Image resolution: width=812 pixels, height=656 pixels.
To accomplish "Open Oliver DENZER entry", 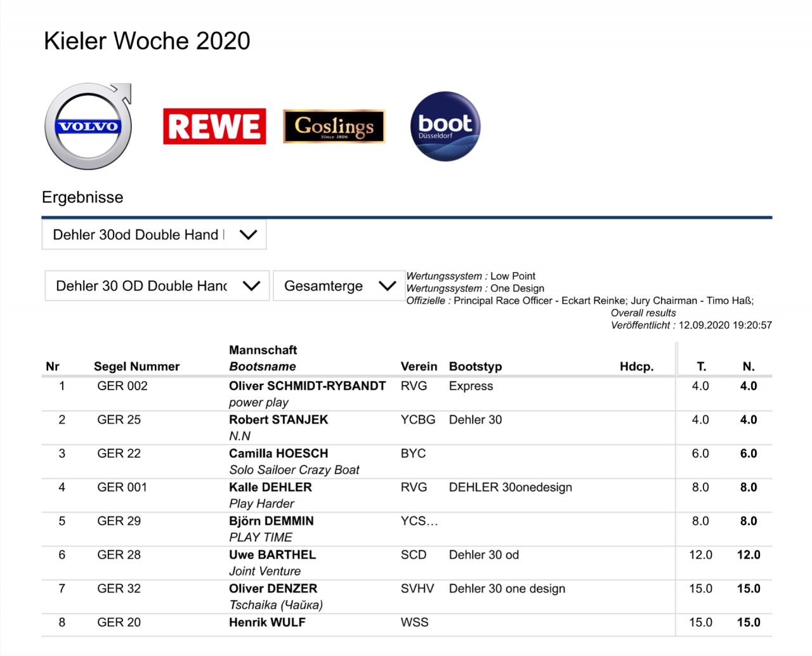I will coord(273,589).
